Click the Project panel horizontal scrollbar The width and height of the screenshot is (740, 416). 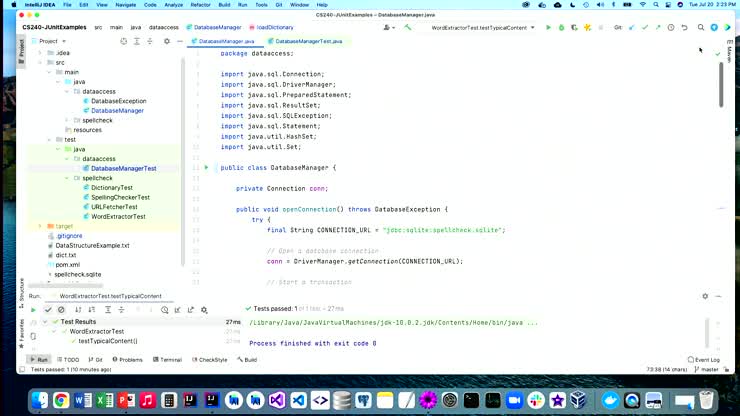pyautogui.click(x=65, y=286)
